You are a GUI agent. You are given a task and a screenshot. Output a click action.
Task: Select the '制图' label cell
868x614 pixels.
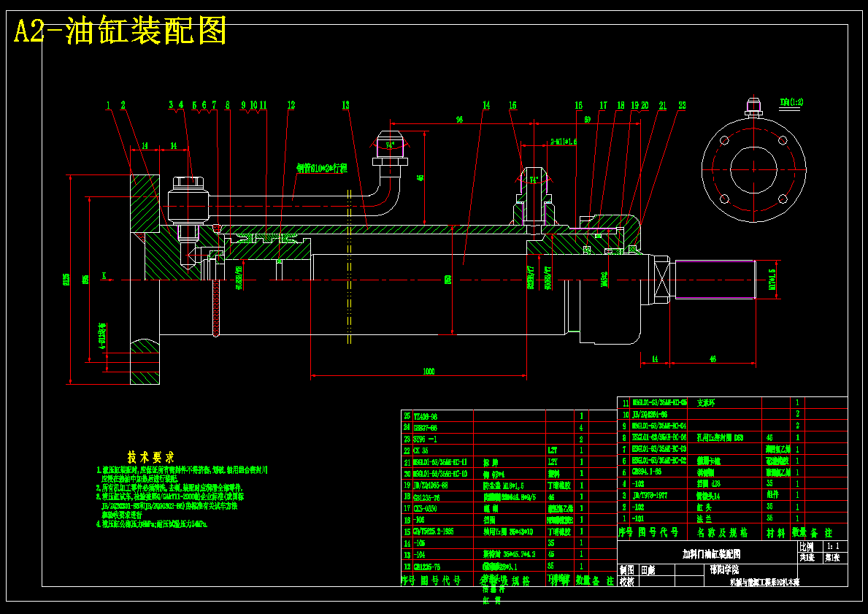coord(628,570)
